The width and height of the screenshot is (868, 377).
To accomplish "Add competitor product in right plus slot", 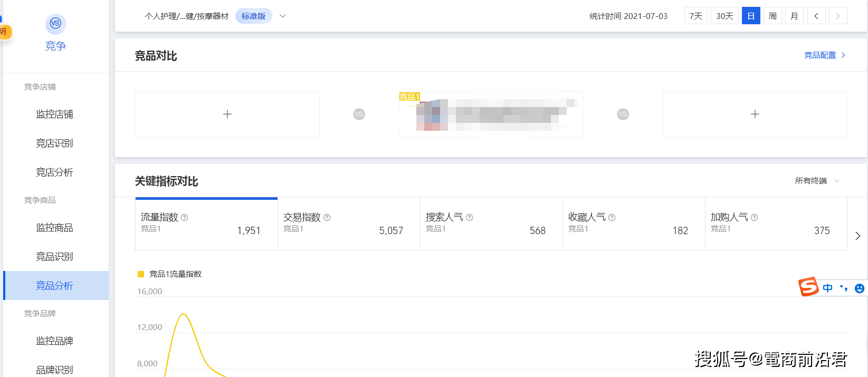I will [x=755, y=114].
